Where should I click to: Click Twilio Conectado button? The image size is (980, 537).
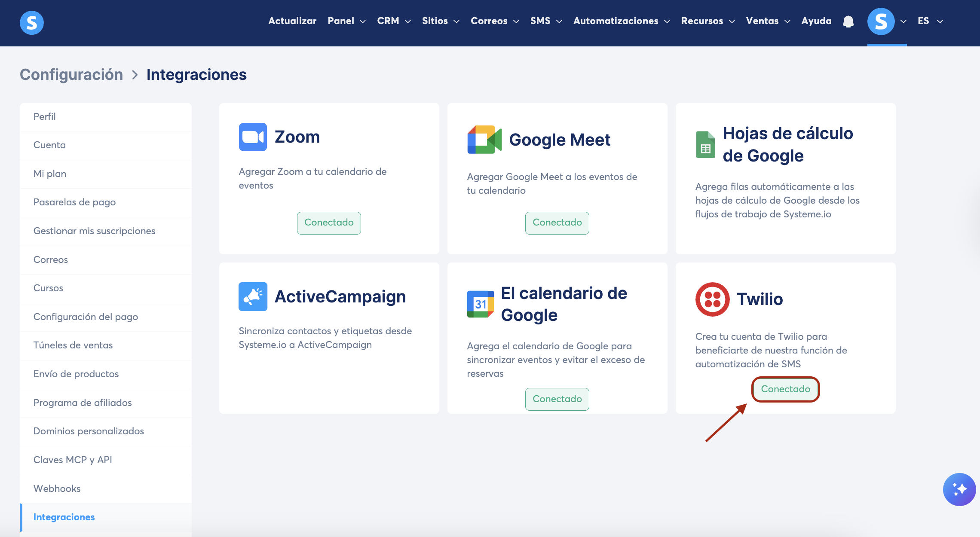pos(785,389)
